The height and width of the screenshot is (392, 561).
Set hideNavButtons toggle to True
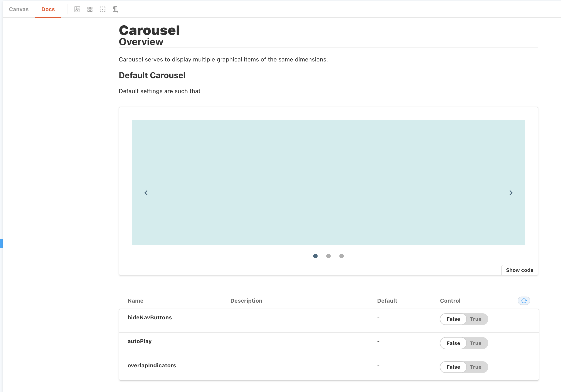tap(475, 319)
